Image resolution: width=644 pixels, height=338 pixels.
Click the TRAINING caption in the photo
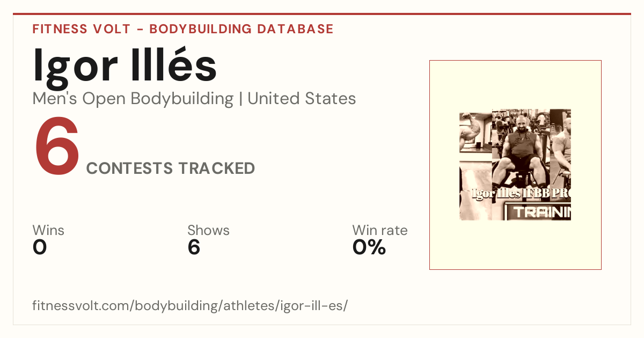coord(540,212)
